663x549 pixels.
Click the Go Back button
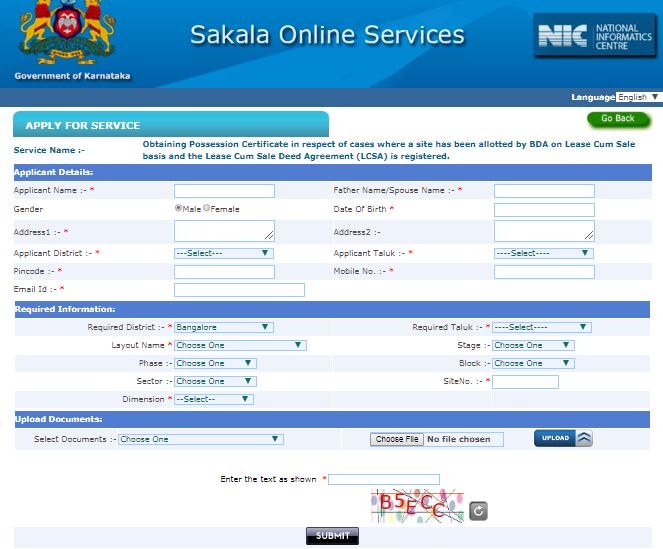(618, 119)
